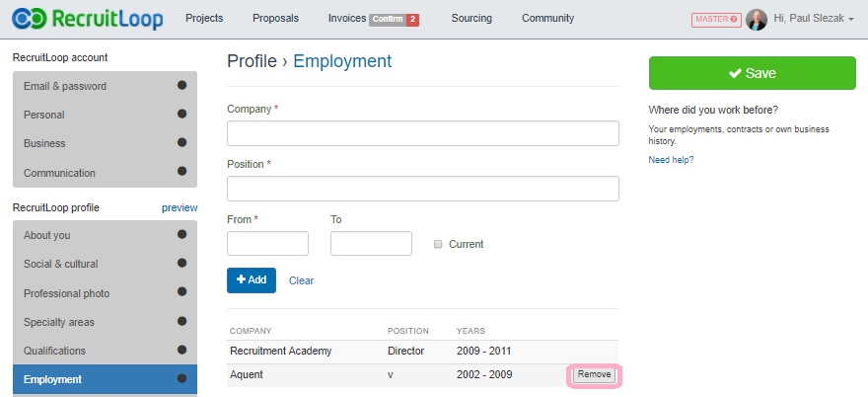Focus the Company input field

[423, 133]
